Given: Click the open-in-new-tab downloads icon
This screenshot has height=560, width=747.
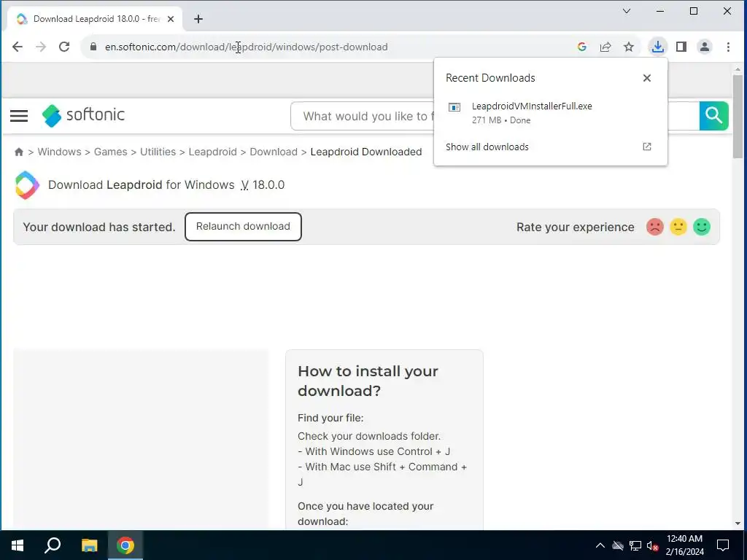Looking at the screenshot, I should 646,147.
